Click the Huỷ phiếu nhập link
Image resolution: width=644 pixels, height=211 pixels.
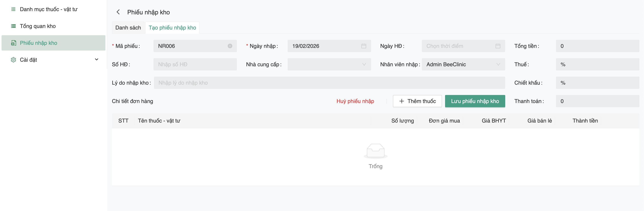coord(355,101)
